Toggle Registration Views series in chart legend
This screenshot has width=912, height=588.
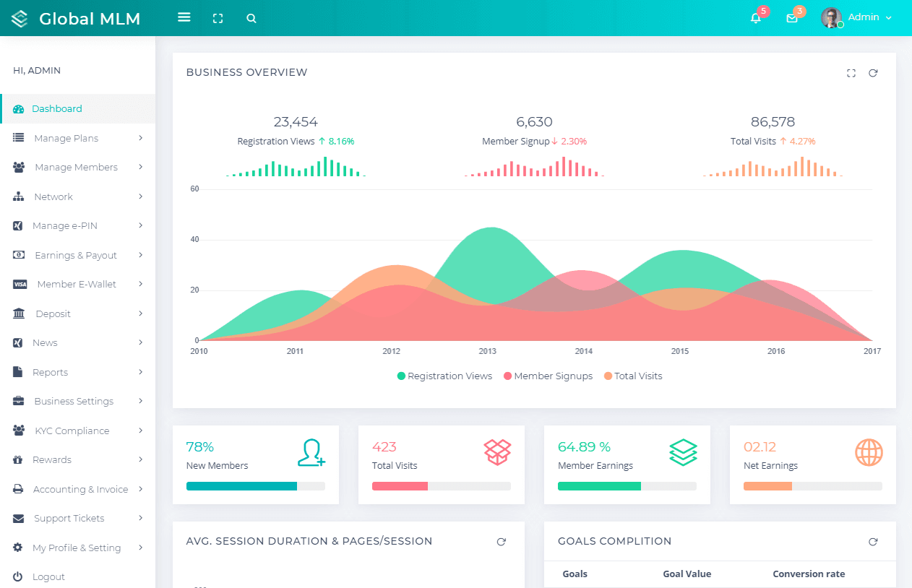[x=444, y=376]
